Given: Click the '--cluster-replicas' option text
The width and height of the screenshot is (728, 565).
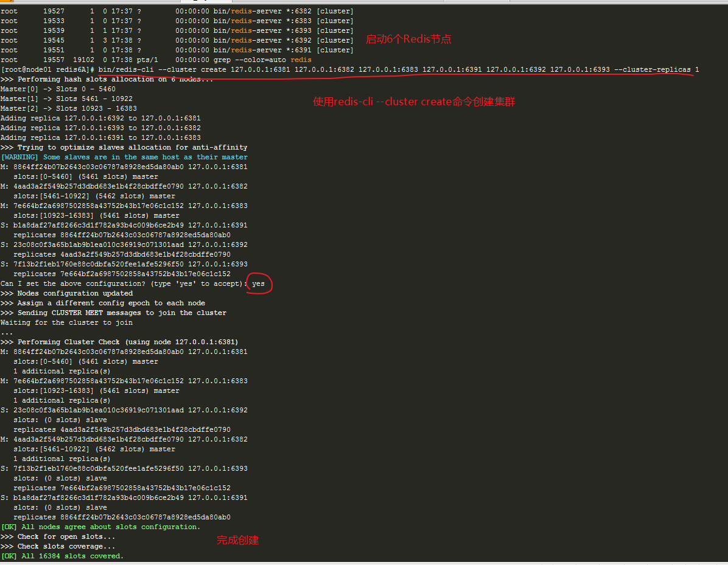Looking at the screenshot, I should (653, 69).
